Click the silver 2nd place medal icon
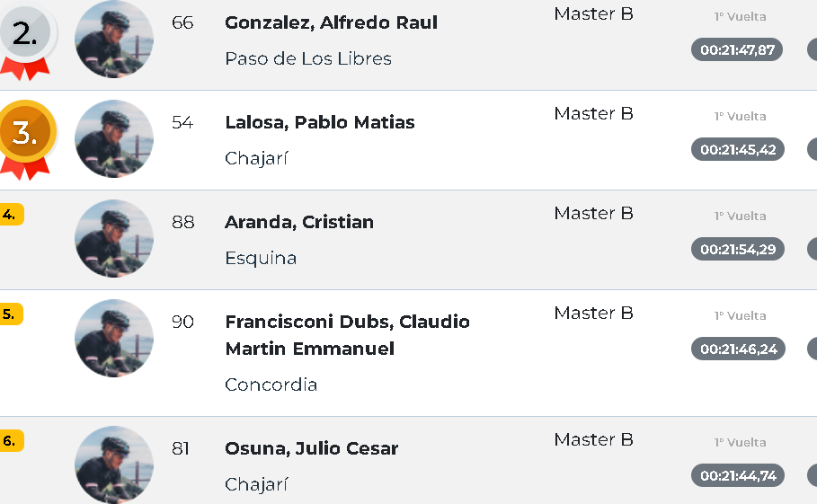 [x=27, y=36]
